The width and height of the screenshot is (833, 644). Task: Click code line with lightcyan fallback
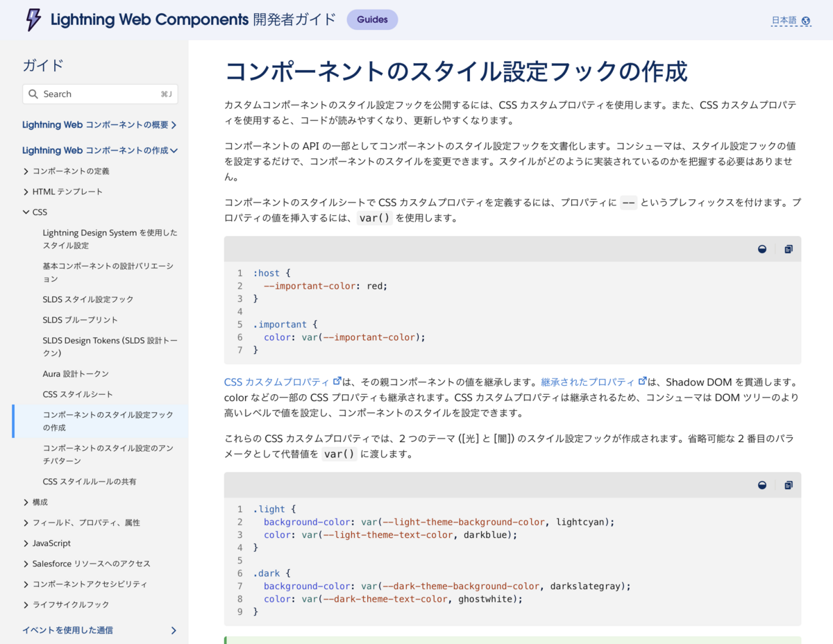pyautogui.click(x=439, y=522)
